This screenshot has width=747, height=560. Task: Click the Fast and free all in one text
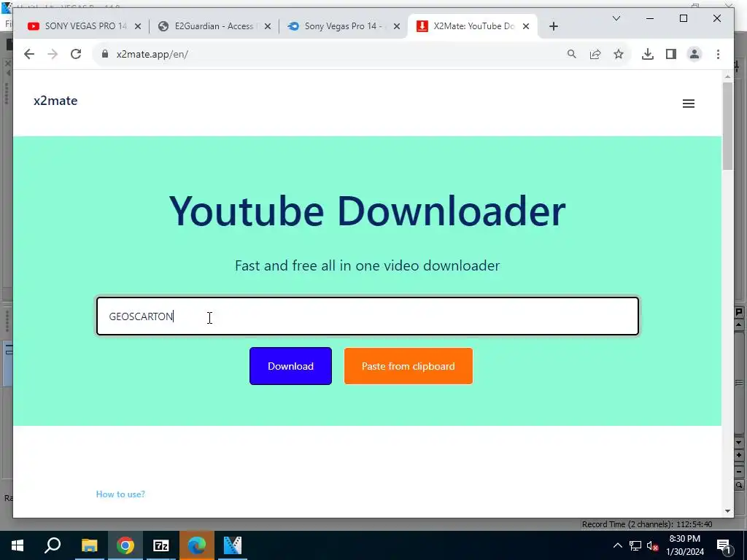point(368,265)
